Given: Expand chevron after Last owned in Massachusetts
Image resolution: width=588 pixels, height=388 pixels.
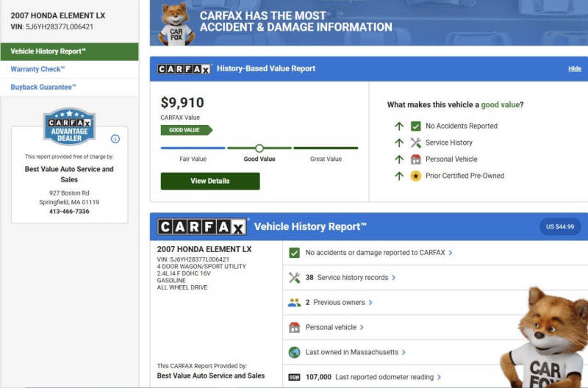Looking at the screenshot, I should point(404,353).
